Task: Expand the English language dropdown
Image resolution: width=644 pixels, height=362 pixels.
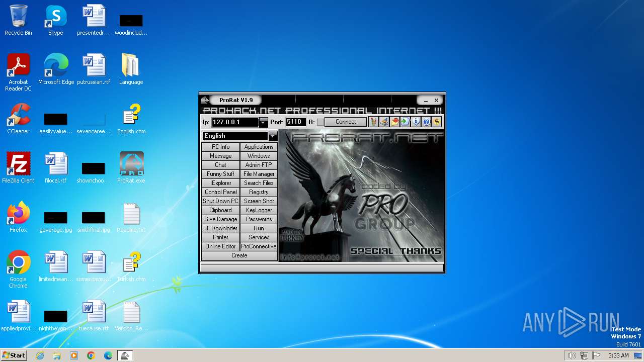Action: 273,136
